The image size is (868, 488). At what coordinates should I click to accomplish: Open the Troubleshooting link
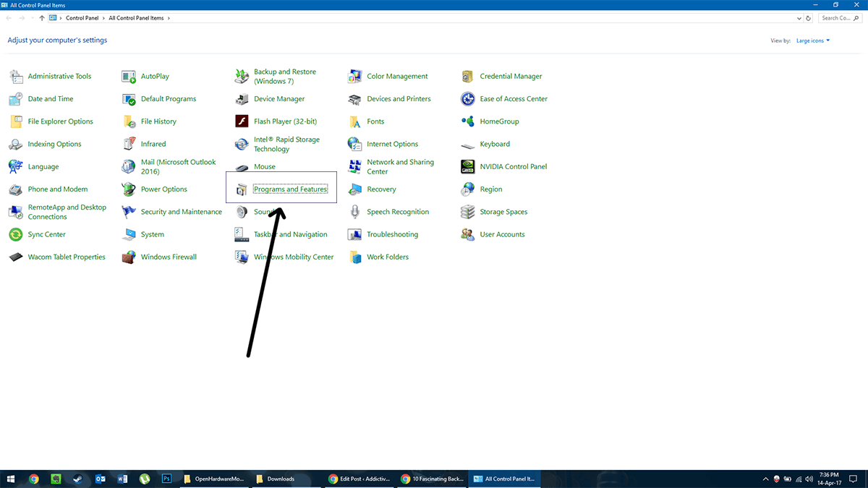tap(393, 234)
